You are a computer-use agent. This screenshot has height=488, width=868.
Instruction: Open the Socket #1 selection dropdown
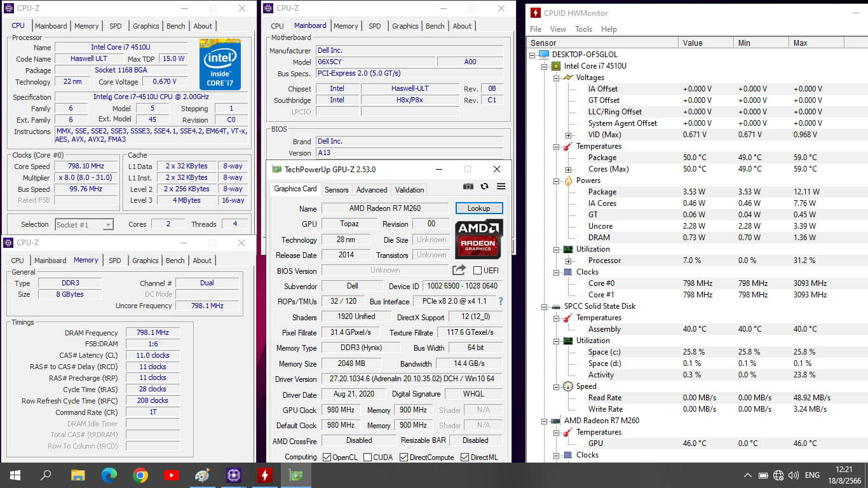84,224
